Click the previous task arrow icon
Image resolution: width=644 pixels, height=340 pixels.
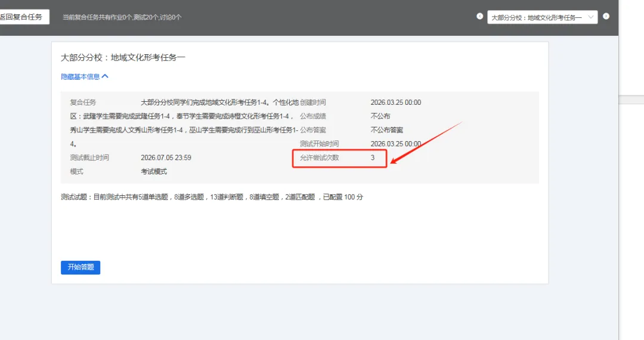(x=479, y=17)
